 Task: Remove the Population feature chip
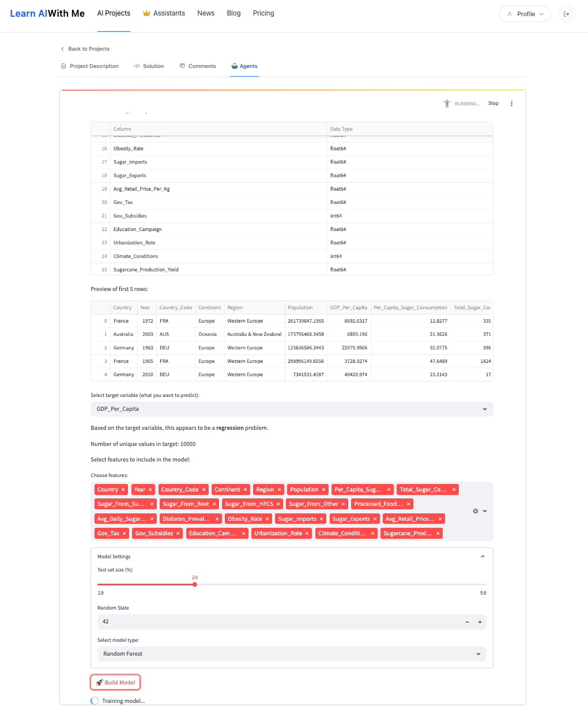(323, 490)
